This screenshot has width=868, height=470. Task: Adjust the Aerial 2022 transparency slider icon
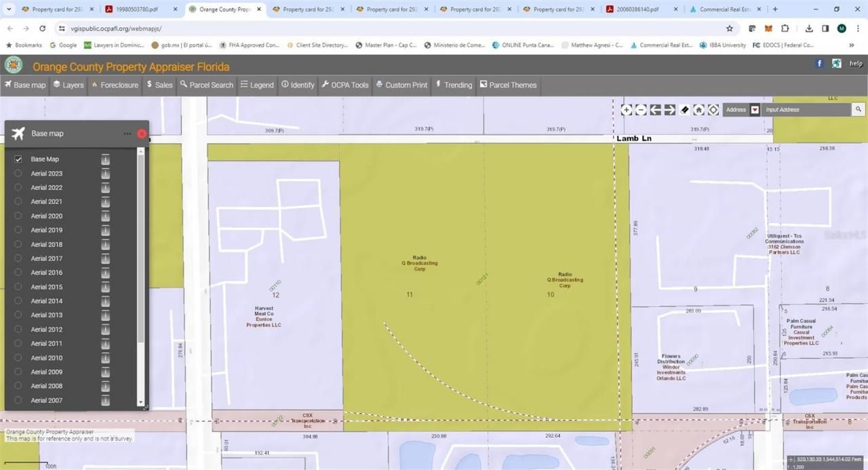[105, 188]
